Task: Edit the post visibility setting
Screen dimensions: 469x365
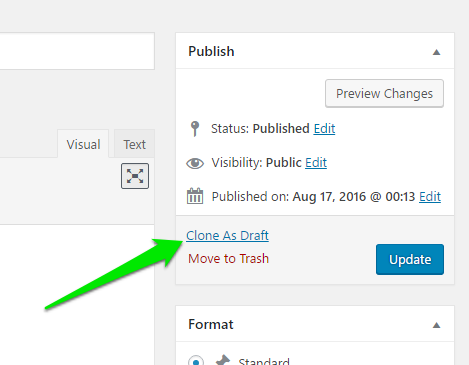Action: 316,163
